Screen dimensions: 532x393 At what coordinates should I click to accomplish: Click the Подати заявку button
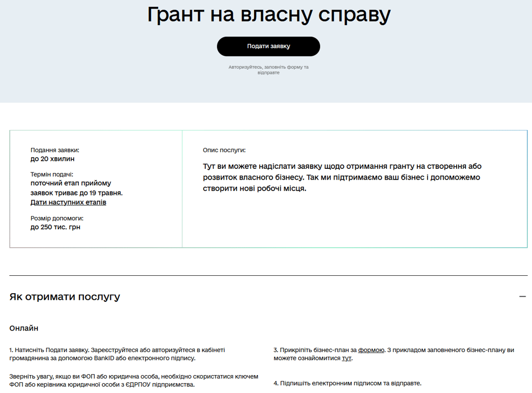tap(268, 46)
